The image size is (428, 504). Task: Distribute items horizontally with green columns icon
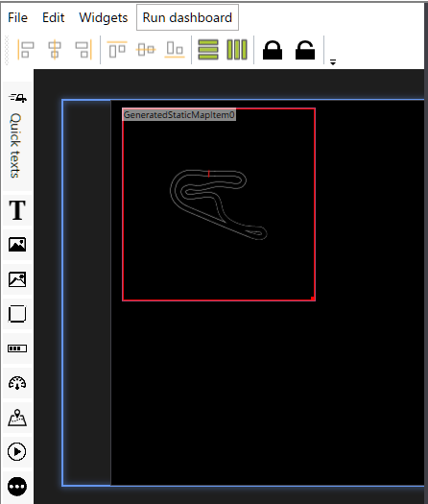[x=237, y=50]
